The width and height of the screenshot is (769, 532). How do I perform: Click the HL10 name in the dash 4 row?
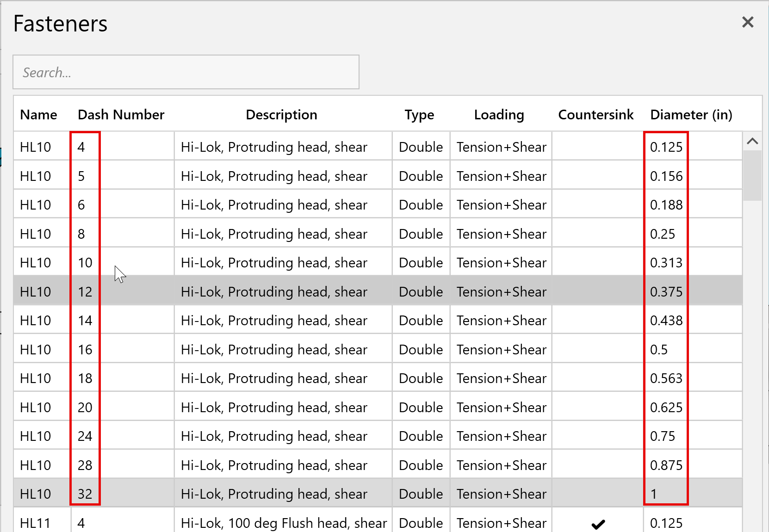[x=36, y=147]
